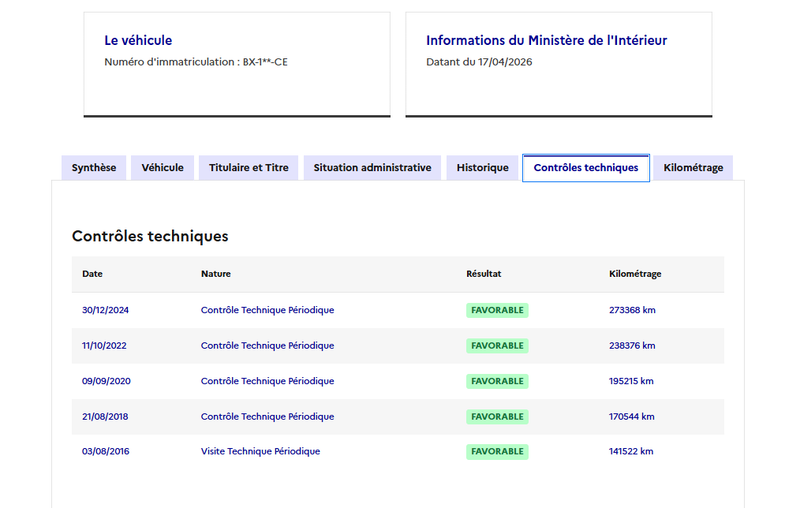Click the FAVORABLE badge for 03/08/2016
Screen dimensions: 800x508
(497, 452)
